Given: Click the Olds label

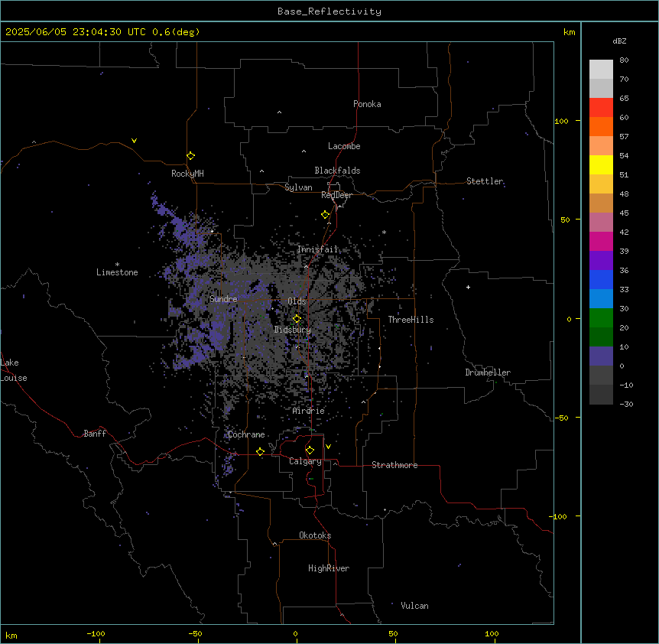Looking at the screenshot, I should click(297, 301).
